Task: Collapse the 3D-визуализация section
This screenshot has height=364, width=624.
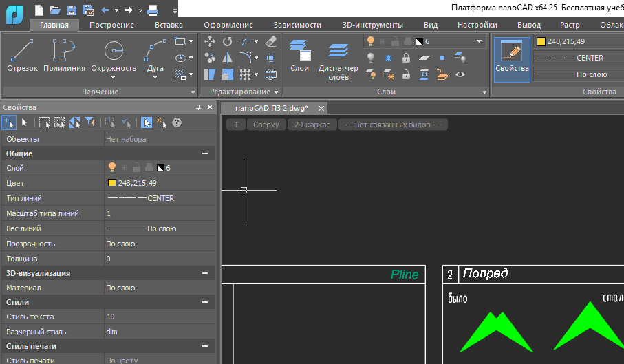Action: 205,273
